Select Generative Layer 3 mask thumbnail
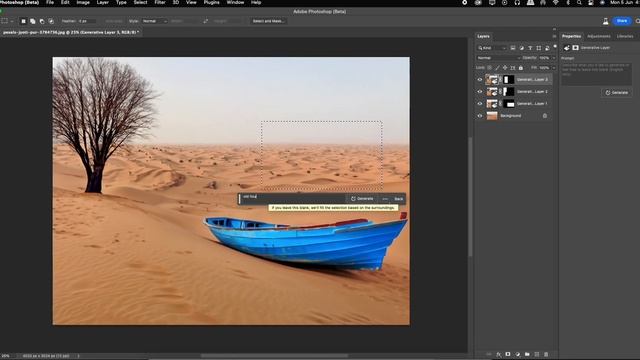This screenshot has width=640, height=360. [509, 80]
